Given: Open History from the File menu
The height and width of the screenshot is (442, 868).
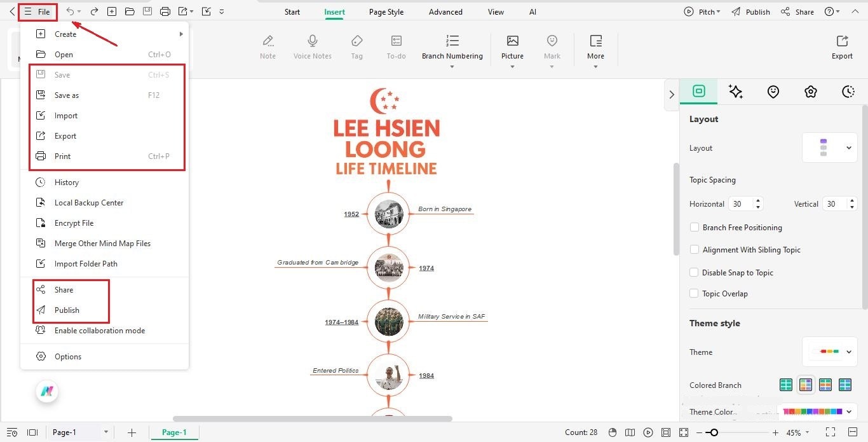Looking at the screenshot, I should click(105, 183).
